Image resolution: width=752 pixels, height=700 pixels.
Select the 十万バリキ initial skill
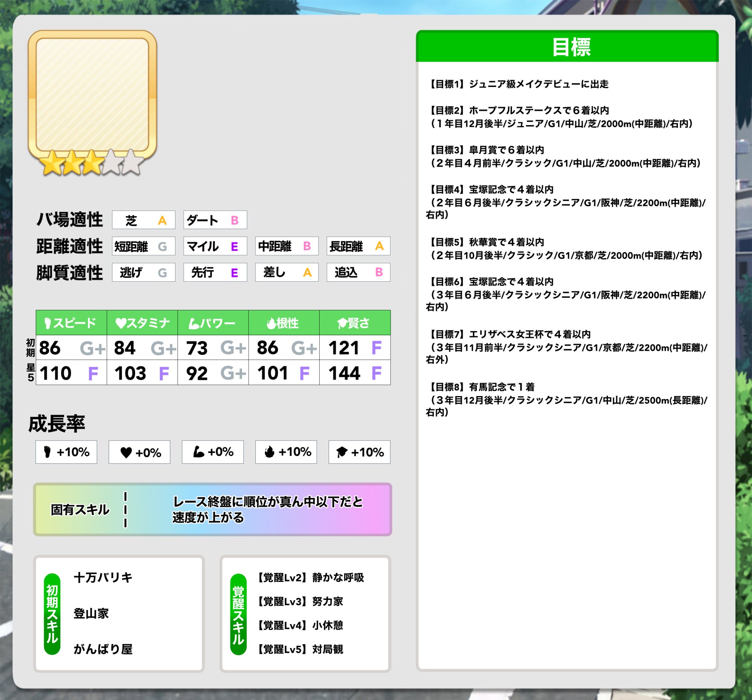coord(103,578)
